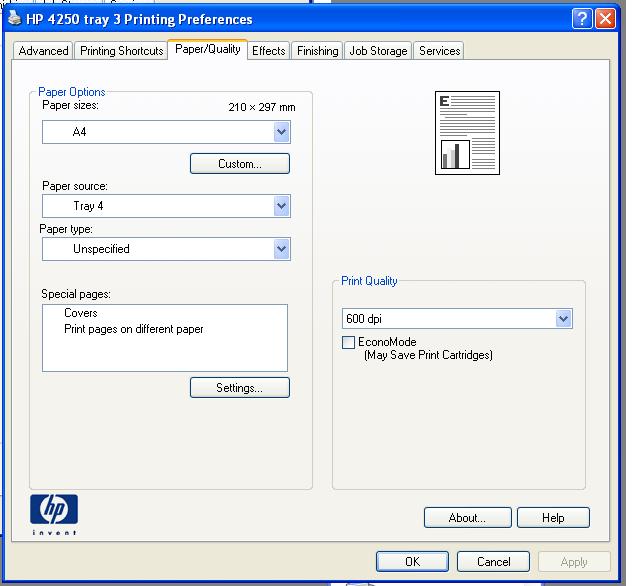Switch to the Advanced tab

click(x=43, y=51)
